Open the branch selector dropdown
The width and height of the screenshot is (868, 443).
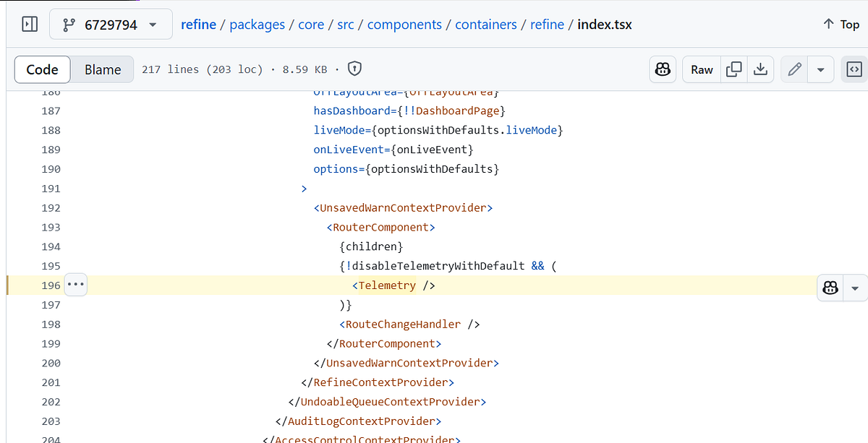111,23
